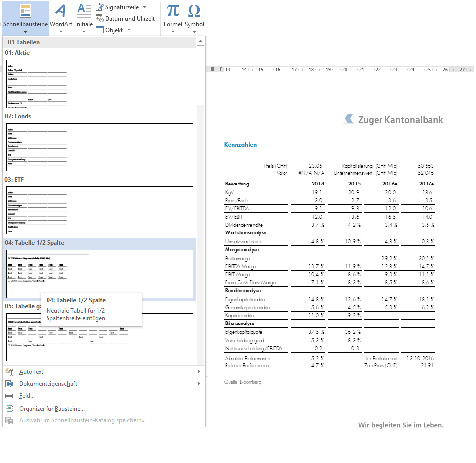Screen dimensions: 476x463
Task: Click the Bilanzanalyse section heading
Action: click(x=240, y=324)
